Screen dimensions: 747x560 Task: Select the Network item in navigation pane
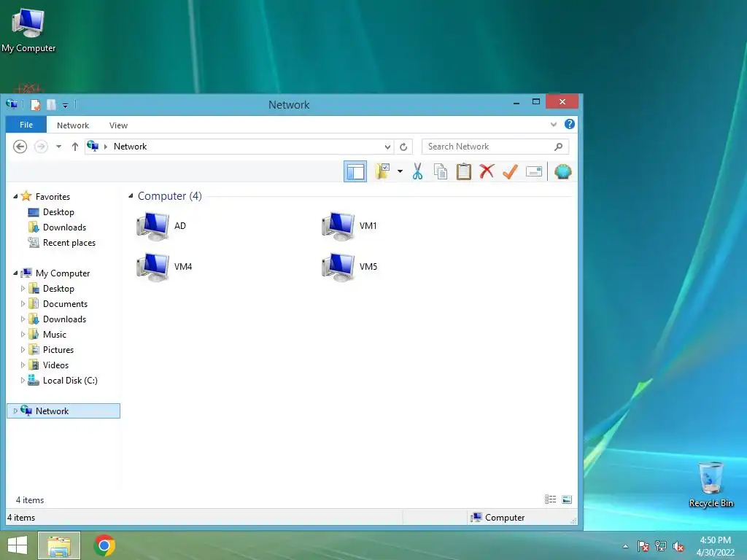[x=63, y=411]
